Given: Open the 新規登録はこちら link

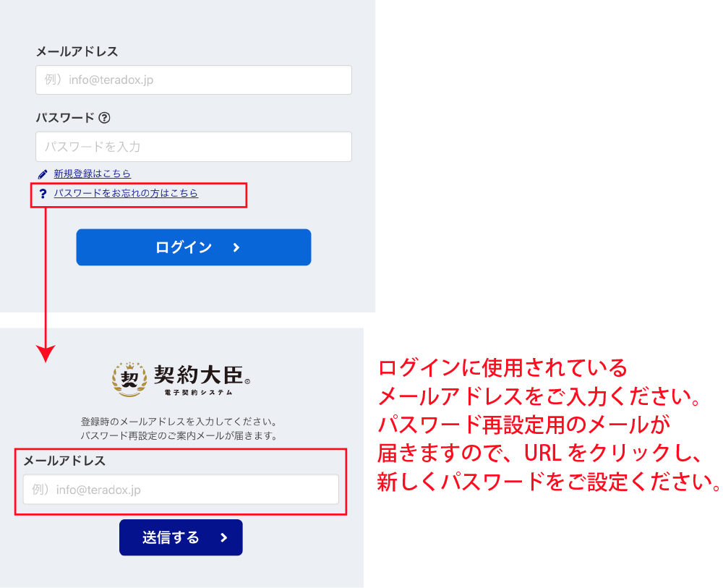Looking at the screenshot, I should click(x=93, y=174).
